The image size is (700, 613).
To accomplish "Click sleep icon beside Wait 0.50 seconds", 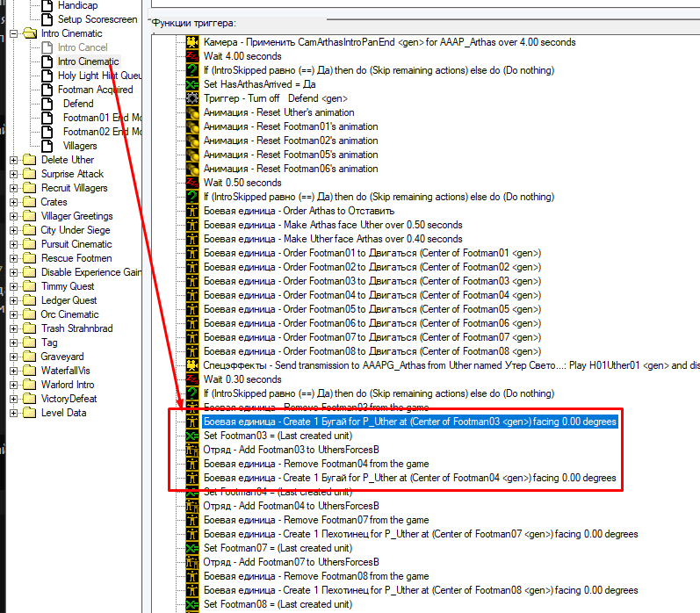I will (x=192, y=183).
